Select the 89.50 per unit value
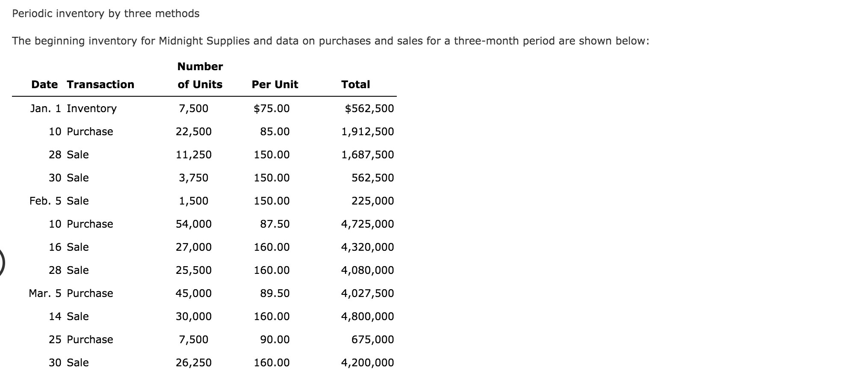Image resolution: width=868 pixels, height=380 pixels. coord(275,293)
